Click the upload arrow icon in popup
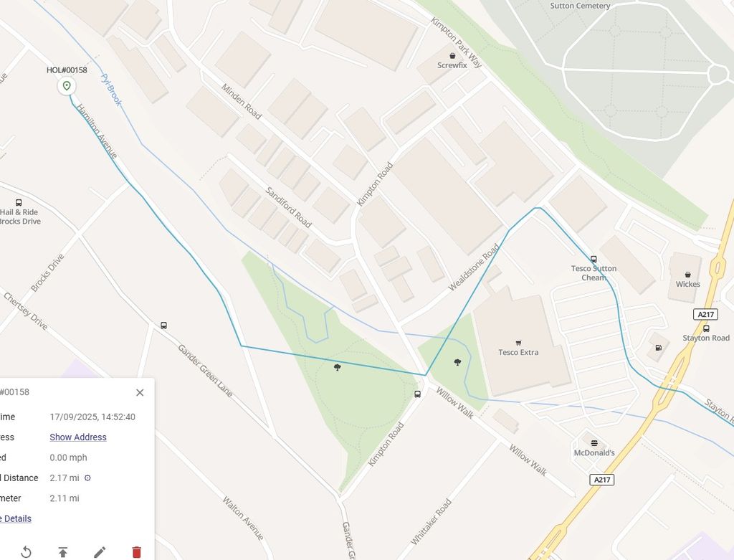This screenshot has width=734, height=560. (63, 552)
